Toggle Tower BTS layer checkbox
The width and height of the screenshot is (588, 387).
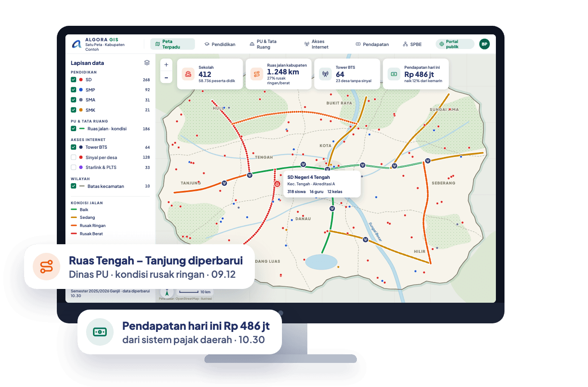(x=74, y=147)
